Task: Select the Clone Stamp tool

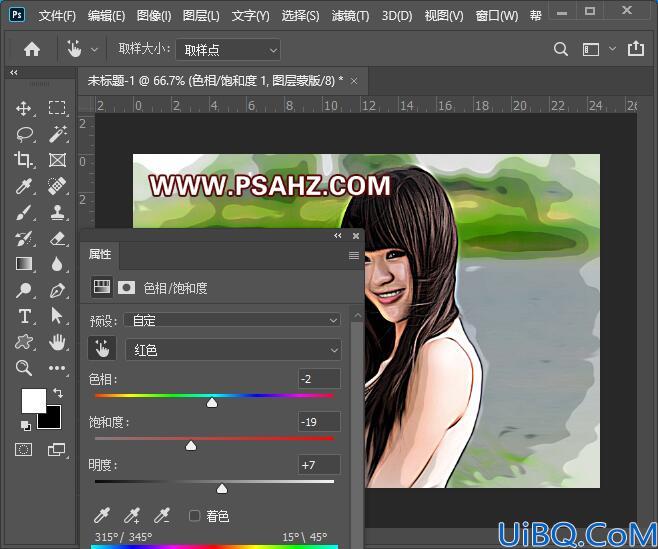Action: (57, 212)
